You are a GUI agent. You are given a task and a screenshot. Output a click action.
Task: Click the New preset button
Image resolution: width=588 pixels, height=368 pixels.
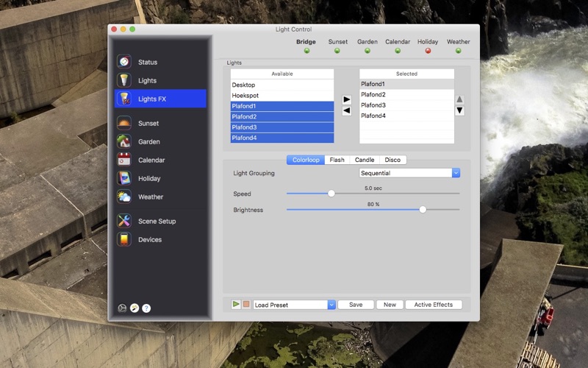click(390, 305)
